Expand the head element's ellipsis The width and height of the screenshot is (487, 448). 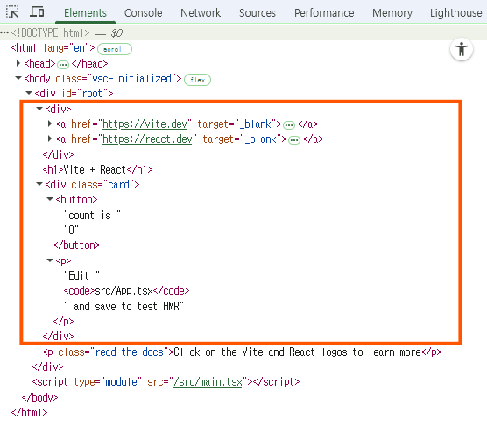63,65
